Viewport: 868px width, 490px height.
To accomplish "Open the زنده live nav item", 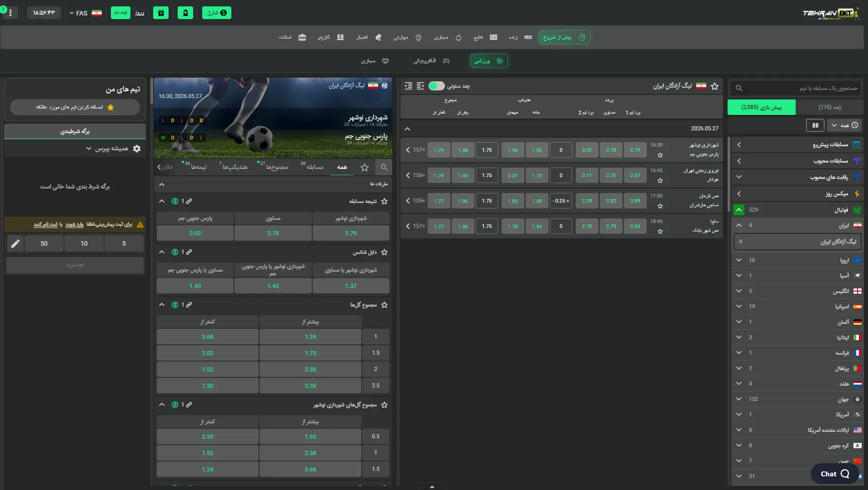I will click(520, 37).
